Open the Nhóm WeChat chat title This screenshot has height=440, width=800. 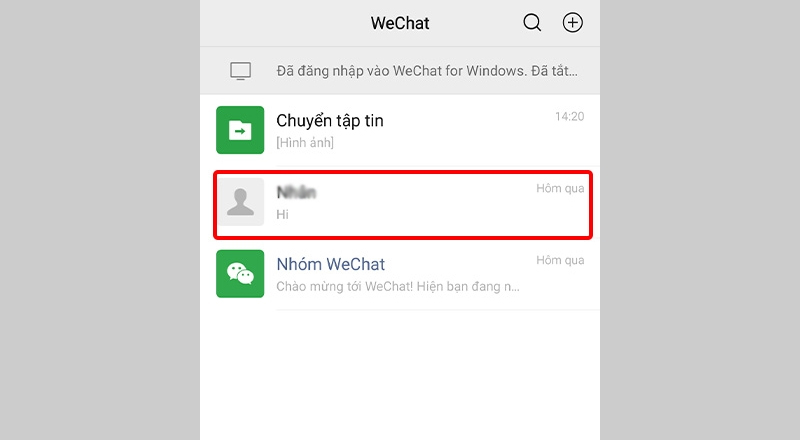pyautogui.click(x=331, y=264)
